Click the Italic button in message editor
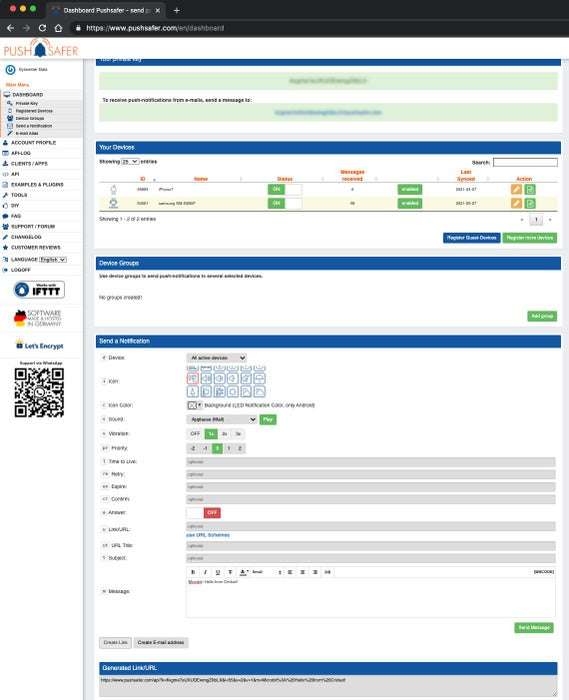Screen dimensions: 569x700 point(205,572)
